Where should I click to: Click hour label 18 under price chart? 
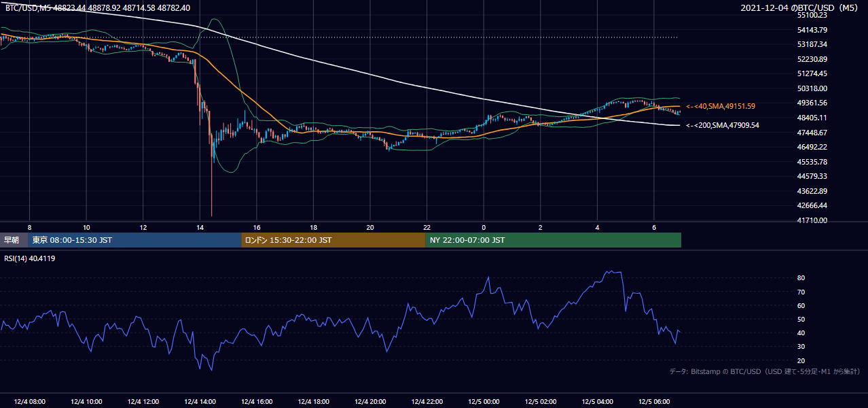pos(313,227)
